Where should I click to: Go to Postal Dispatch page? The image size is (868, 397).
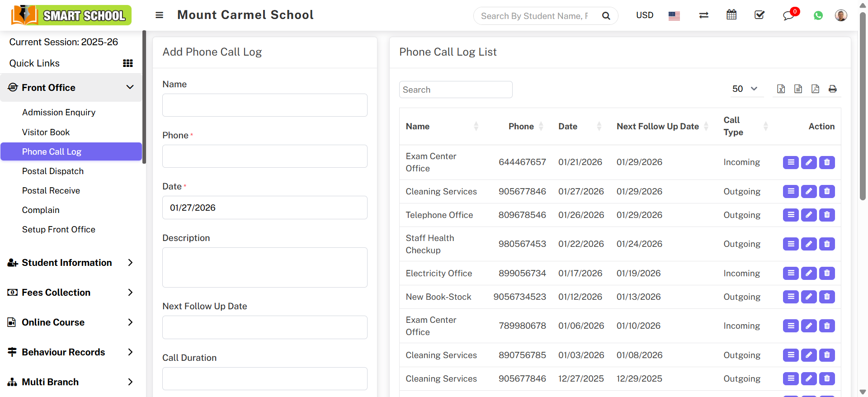click(x=53, y=171)
